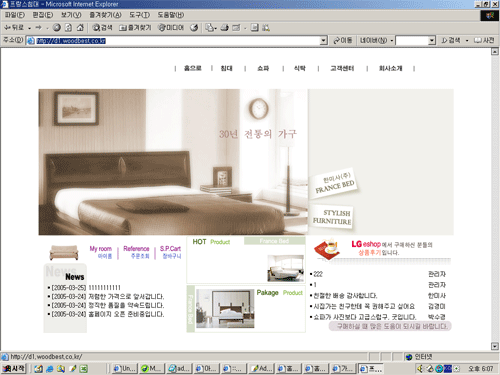Open the 보기(V) menu
The image size is (500, 375).
(71, 15)
